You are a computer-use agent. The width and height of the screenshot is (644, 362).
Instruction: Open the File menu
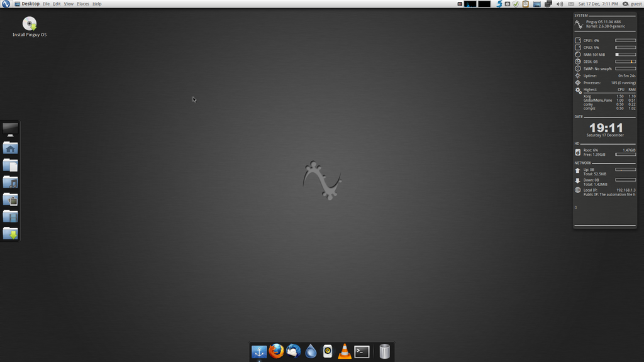click(x=46, y=4)
